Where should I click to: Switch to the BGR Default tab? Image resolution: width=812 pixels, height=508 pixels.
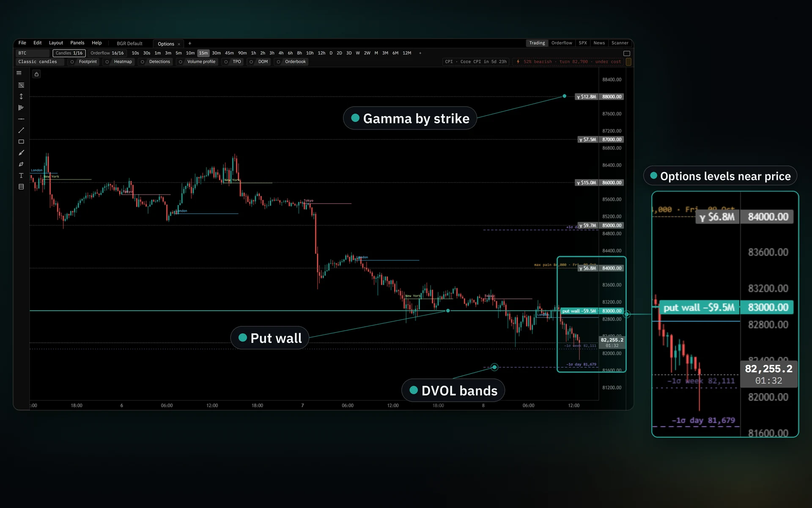(x=129, y=44)
